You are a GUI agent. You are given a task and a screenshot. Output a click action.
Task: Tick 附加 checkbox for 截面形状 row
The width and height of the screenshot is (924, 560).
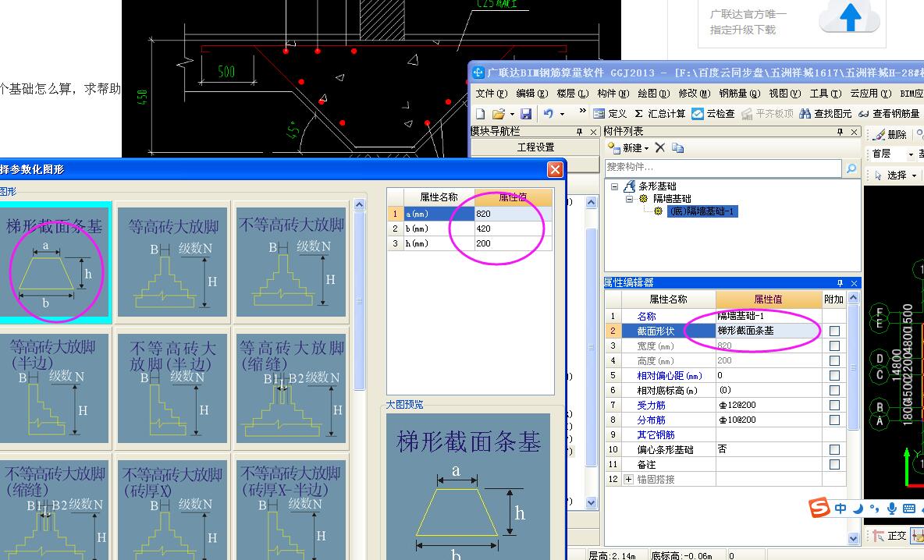click(834, 331)
